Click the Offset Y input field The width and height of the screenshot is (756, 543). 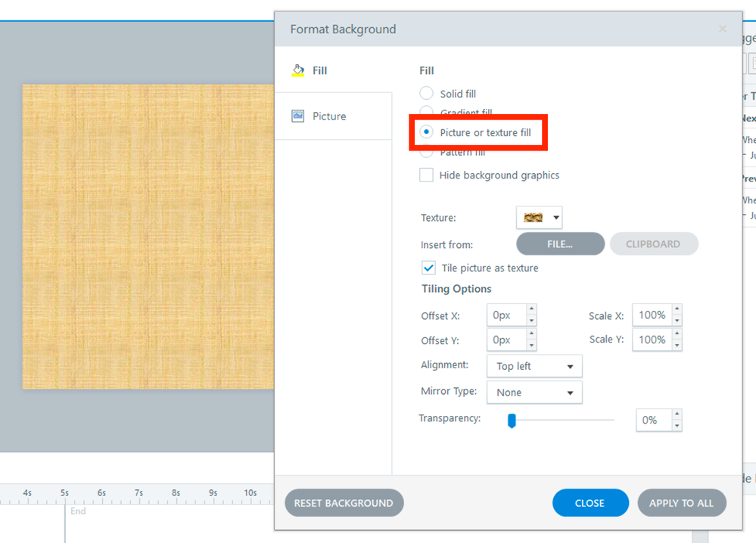tap(506, 340)
